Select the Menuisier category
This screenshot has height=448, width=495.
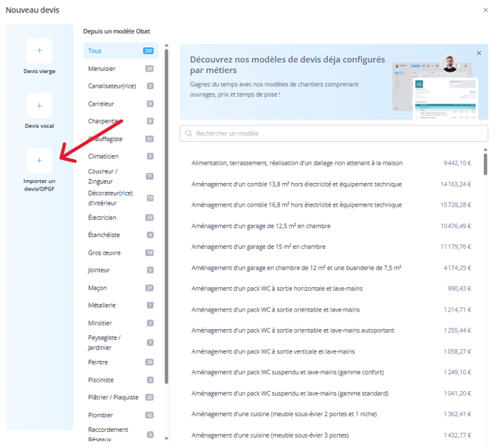[x=118, y=69]
